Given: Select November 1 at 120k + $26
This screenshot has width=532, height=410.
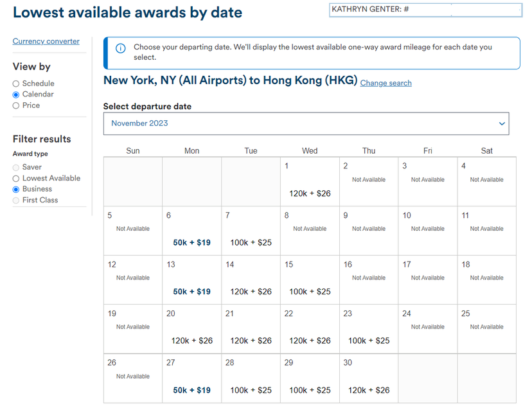Looking at the screenshot, I should pos(310,182).
